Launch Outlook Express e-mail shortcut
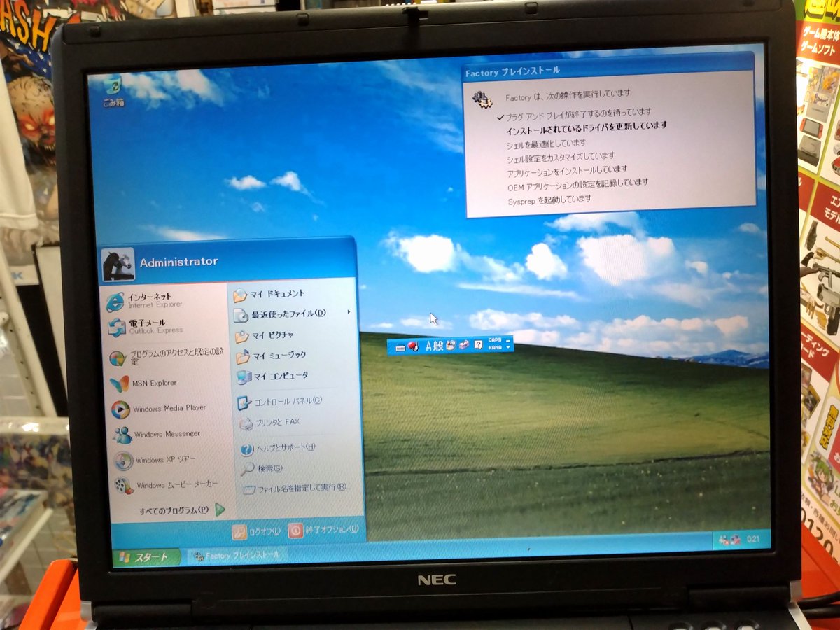This screenshot has height=630, width=840. (x=146, y=326)
